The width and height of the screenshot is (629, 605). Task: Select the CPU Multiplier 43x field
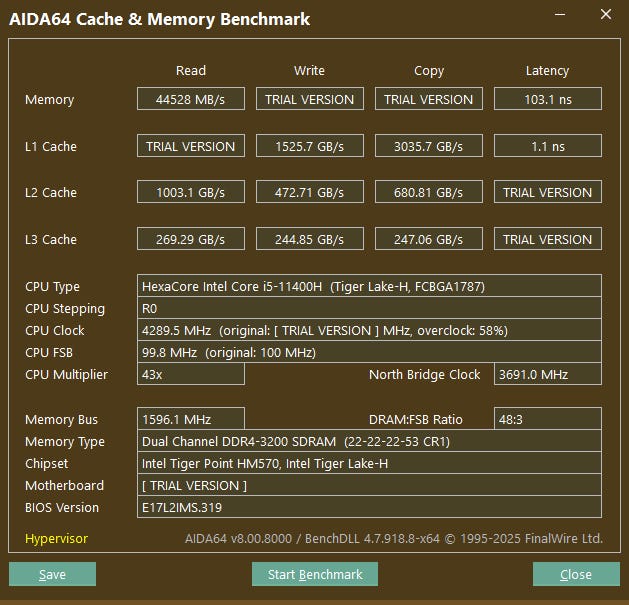[x=190, y=374]
